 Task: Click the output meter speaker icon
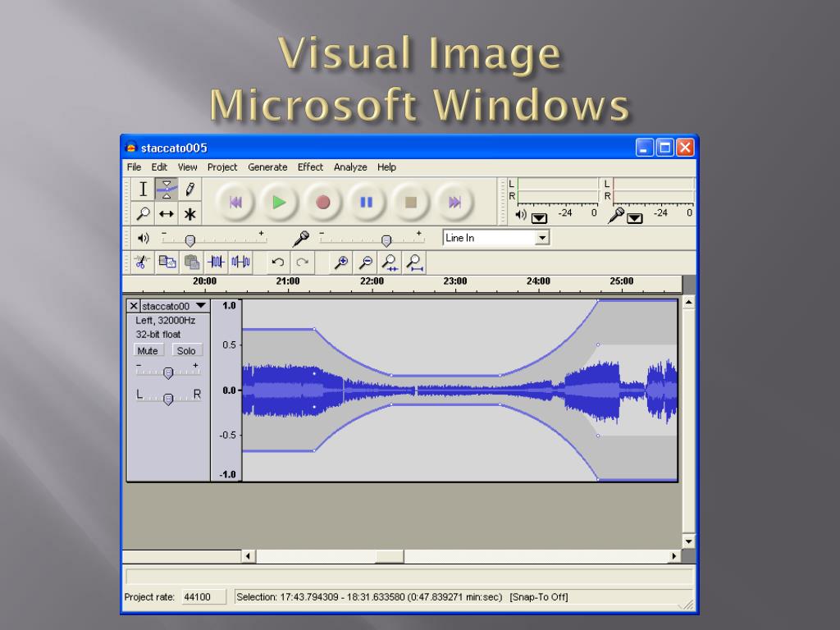point(521,215)
